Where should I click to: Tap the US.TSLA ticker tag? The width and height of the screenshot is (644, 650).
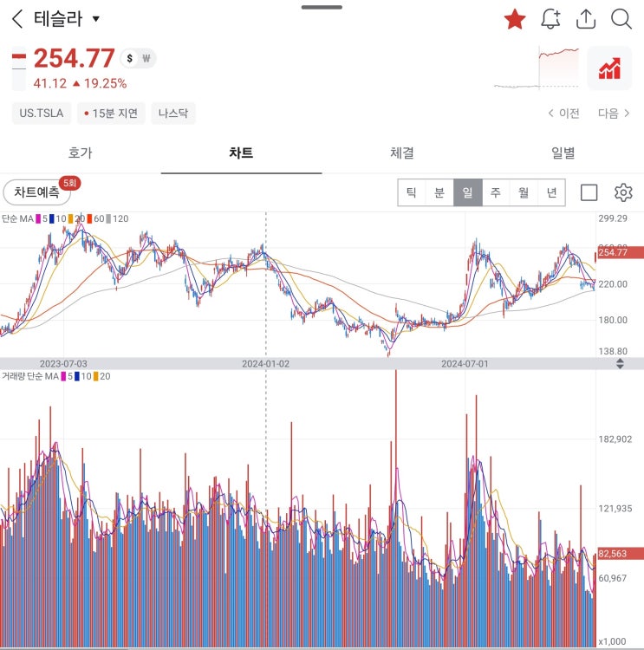point(42,114)
